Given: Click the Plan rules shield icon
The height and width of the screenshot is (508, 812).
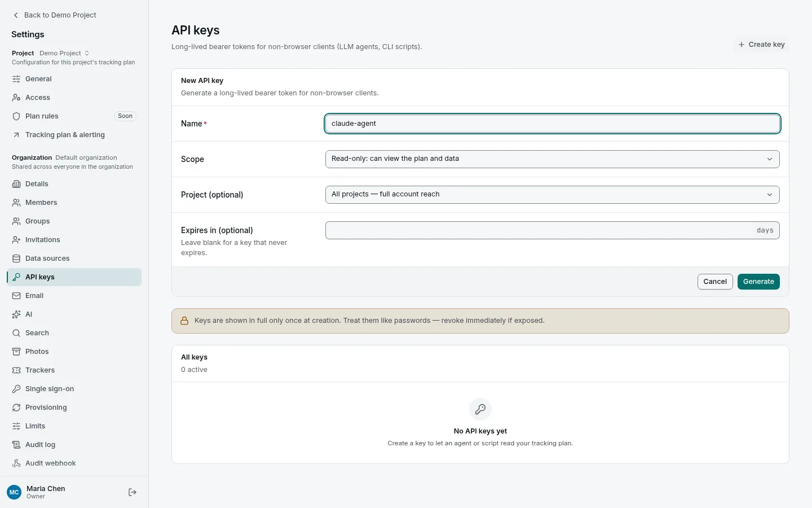Looking at the screenshot, I should tap(16, 116).
